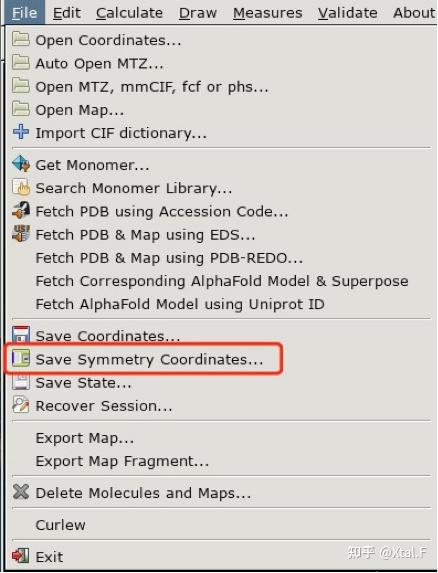This screenshot has width=438, height=573.
Task: Click the red Exit door icon
Action: 21,555
